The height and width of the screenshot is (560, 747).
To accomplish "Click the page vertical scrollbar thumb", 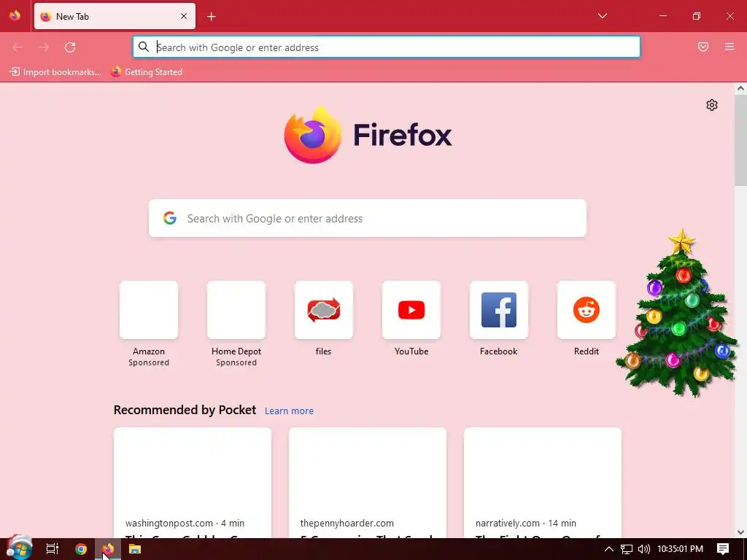I will point(740,140).
